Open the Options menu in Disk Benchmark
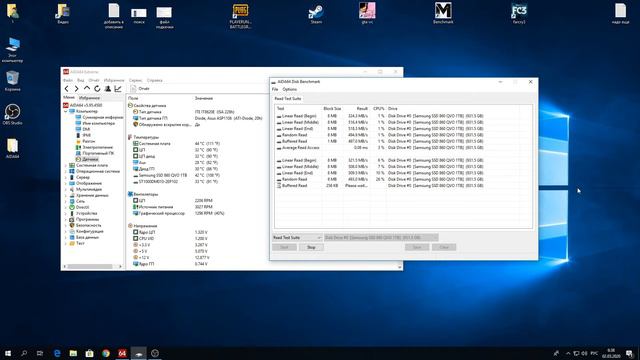640x360 pixels. click(x=290, y=89)
